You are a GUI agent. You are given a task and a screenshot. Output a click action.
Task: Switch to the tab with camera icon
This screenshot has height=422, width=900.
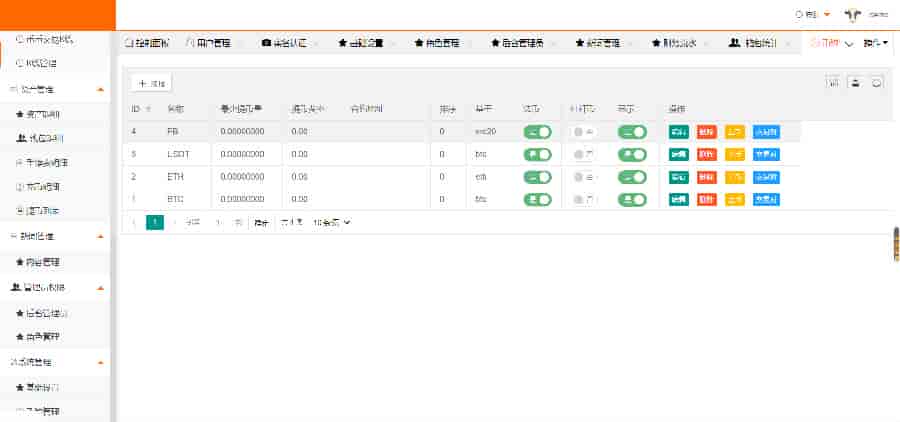pos(292,43)
